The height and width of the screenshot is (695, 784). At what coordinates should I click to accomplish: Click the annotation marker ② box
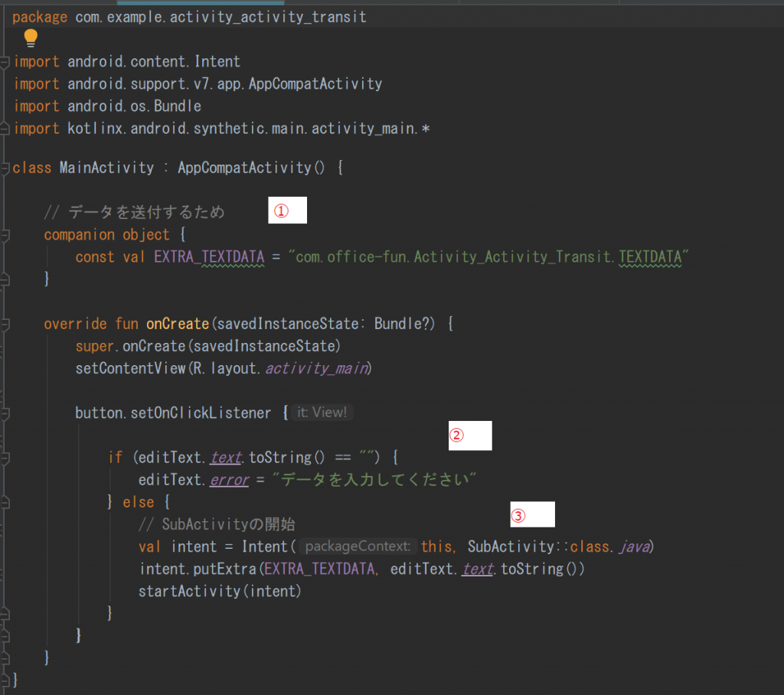pos(470,436)
